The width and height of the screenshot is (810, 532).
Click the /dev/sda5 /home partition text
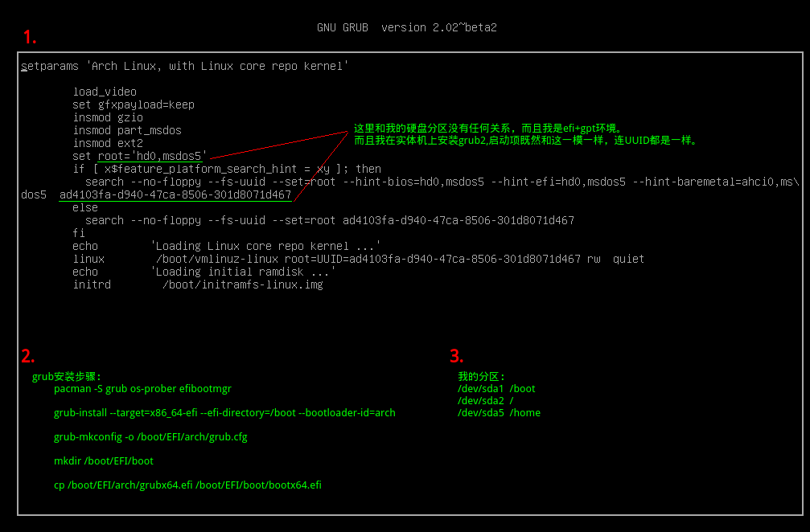coord(499,413)
